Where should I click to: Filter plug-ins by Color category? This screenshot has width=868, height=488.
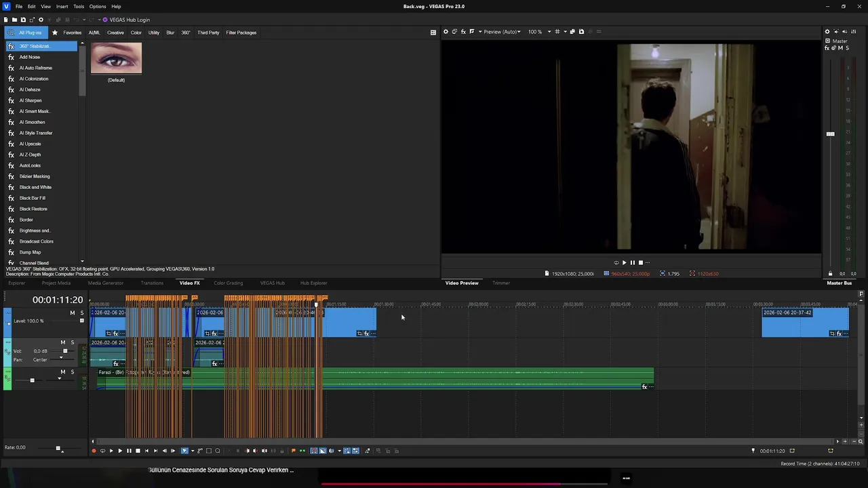click(136, 33)
